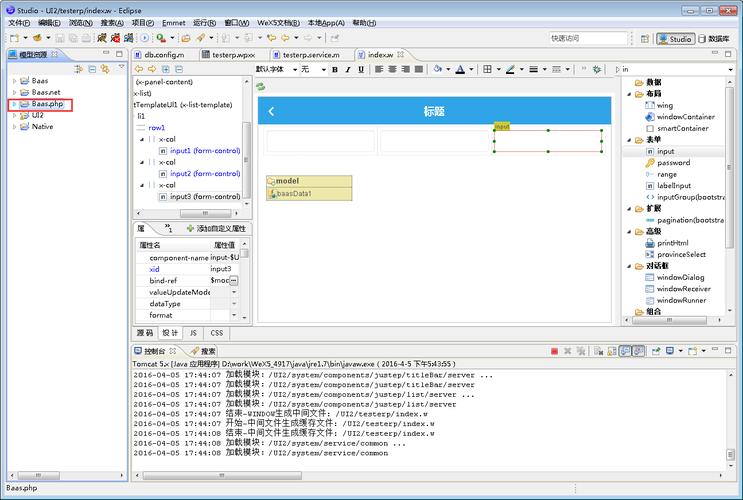The width and height of the screenshot is (743, 500).
Task: Click the forward arrow in the structure tree toolbar
Action: click(x=152, y=69)
